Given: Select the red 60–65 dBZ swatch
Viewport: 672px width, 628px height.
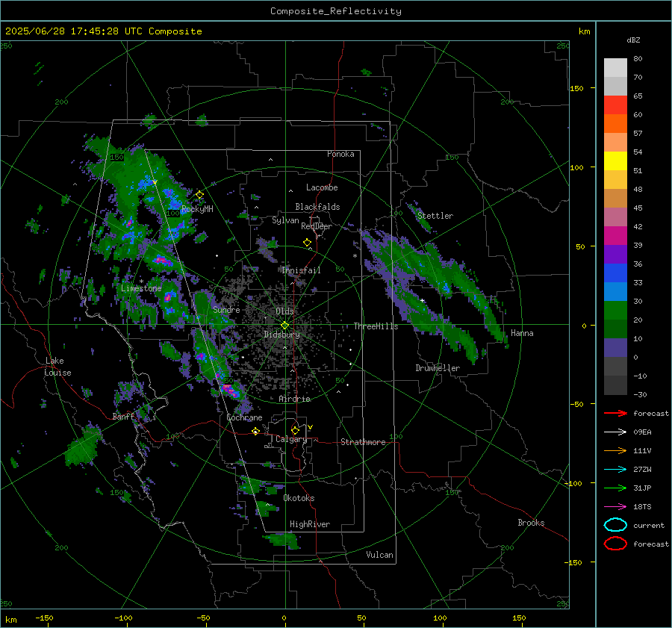Looking at the screenshot, I should coord(615,105).
